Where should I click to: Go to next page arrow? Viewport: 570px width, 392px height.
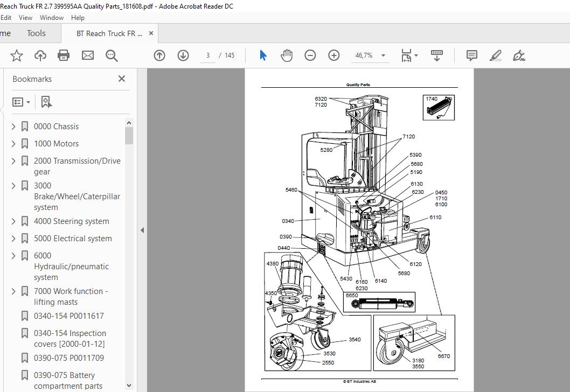tap(183, 55)
